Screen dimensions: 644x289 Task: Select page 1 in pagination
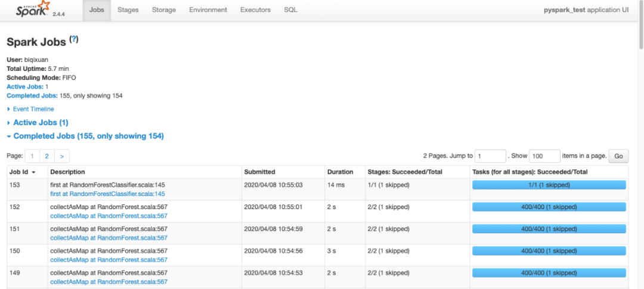pyautogui.click(x=32, y=156)
